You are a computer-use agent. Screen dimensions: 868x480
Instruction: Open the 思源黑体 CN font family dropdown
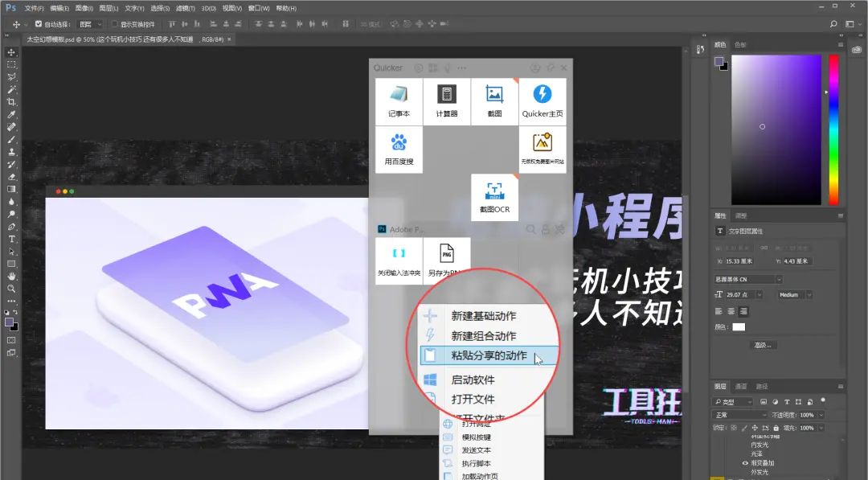pyautogui.click(x=780, y=279)
